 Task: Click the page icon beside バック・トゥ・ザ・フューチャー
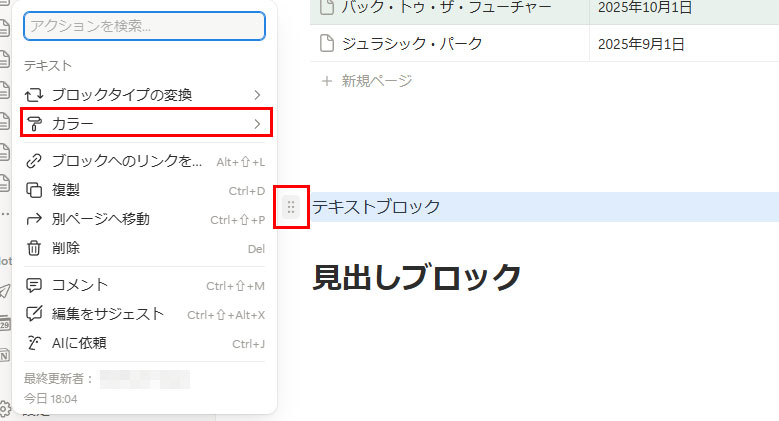325,9
